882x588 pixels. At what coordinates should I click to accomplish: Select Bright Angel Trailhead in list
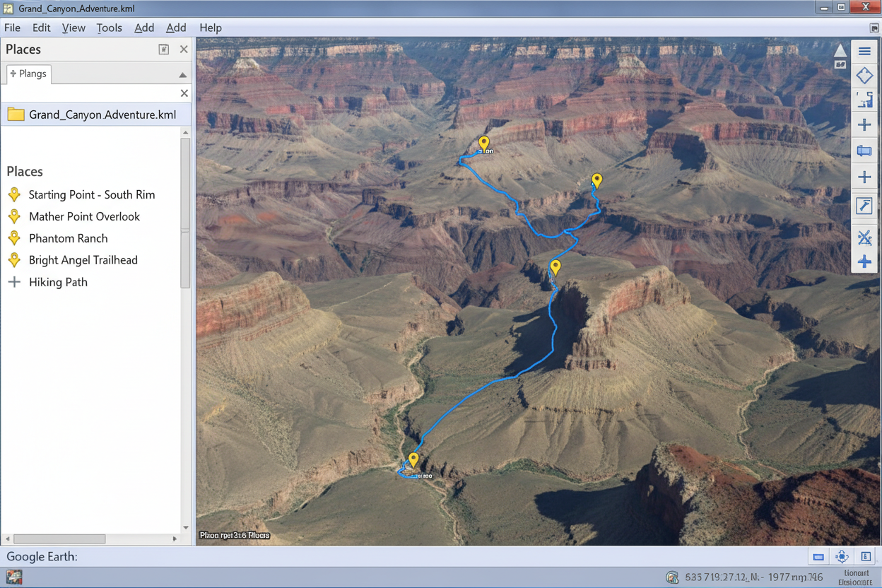pos(83,260)
